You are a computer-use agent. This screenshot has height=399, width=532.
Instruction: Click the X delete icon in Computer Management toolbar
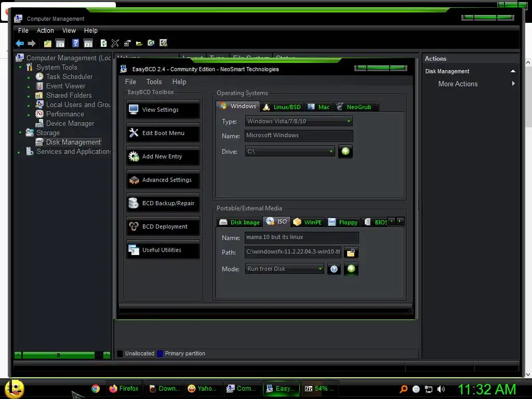tap(115, 43)
